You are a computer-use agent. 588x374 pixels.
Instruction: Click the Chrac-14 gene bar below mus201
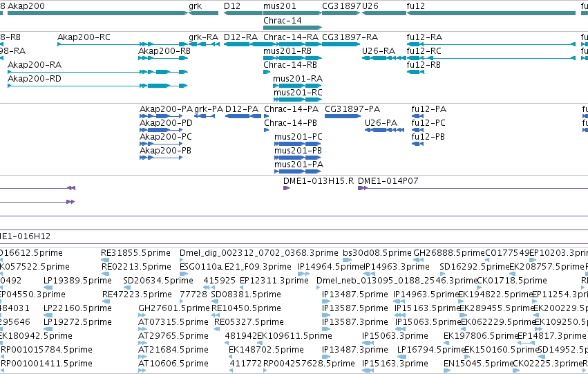tap(292, 28)
